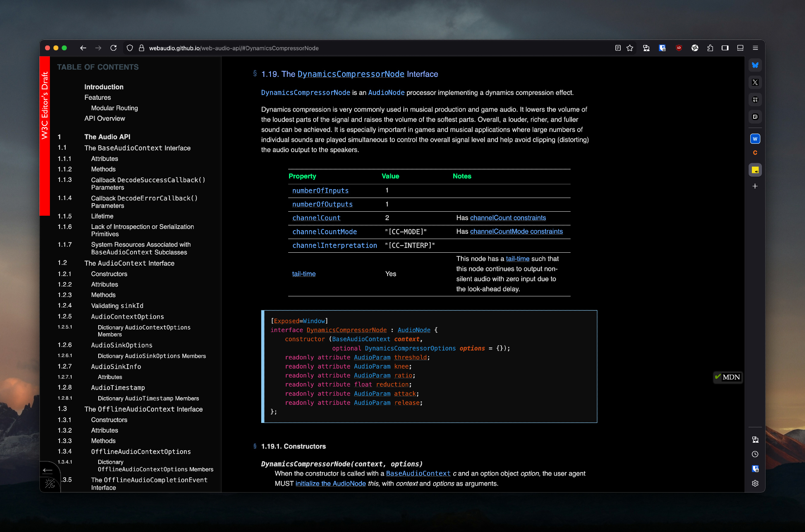Collapse the table of contents sidebar
Image resolution: width=805 pixels, height=532 pixels.
pos(48,470)
